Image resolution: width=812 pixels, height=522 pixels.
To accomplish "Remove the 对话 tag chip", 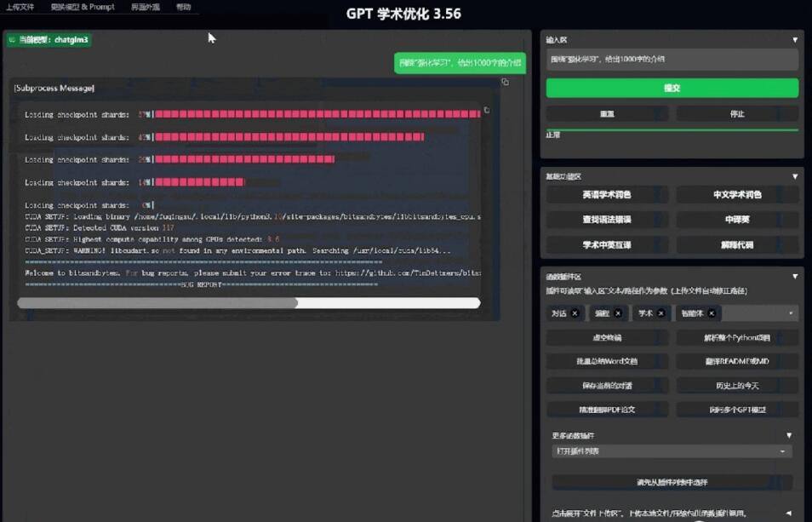I will (574, 314).
